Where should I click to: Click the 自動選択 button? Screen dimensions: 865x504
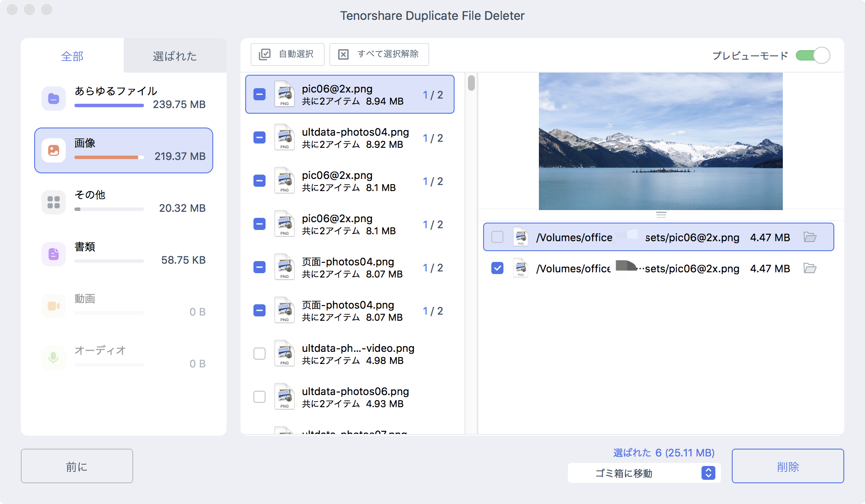pos(288,54)
